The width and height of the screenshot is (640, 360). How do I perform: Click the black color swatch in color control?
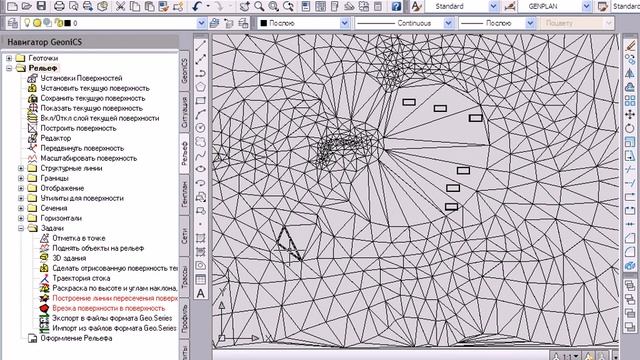(x=263, y=23)
